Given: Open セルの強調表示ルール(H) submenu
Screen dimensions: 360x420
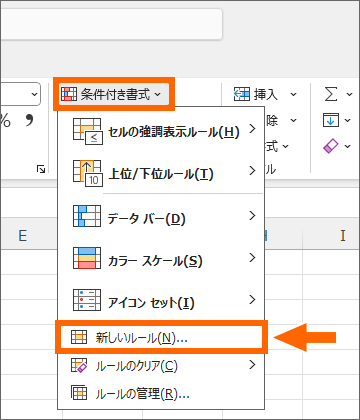Looking at the screenshot, I should (x=161, y=131).
